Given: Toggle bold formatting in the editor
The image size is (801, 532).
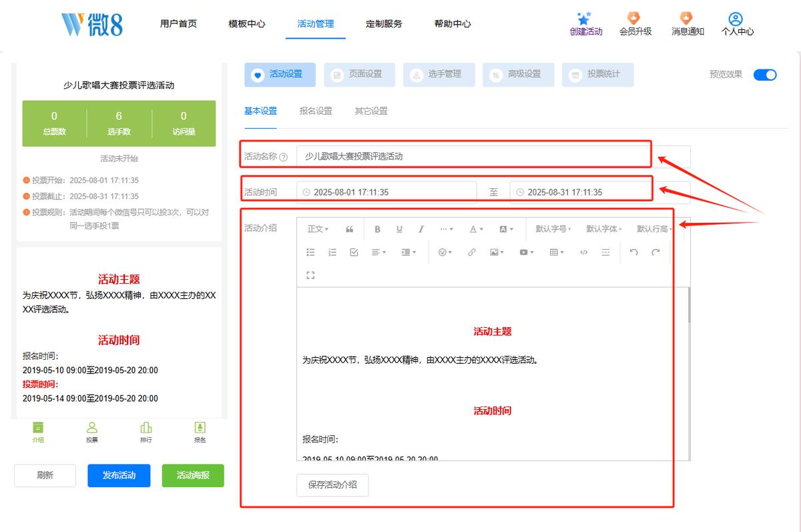Looking at the screenshot, I should 377,229.
